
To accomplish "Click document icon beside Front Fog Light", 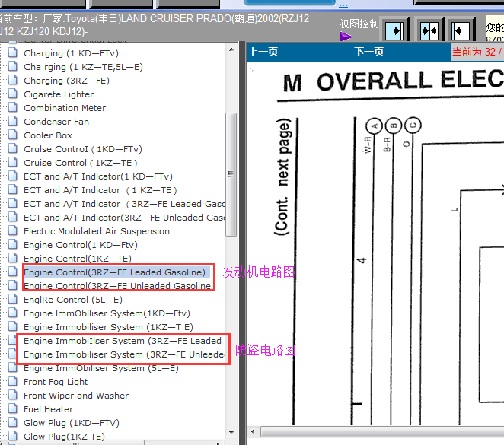I will coord(13,381).
